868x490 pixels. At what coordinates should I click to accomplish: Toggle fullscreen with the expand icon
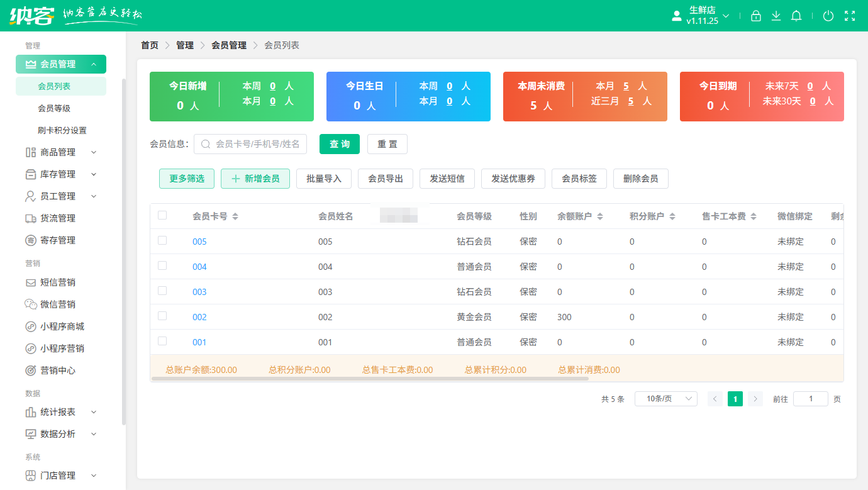pos(850,16)
